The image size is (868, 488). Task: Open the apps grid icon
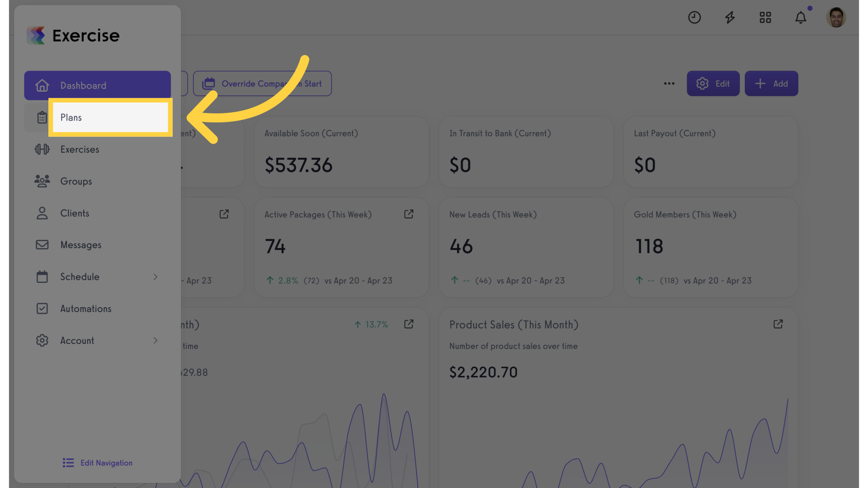click(x=765, y=18)
